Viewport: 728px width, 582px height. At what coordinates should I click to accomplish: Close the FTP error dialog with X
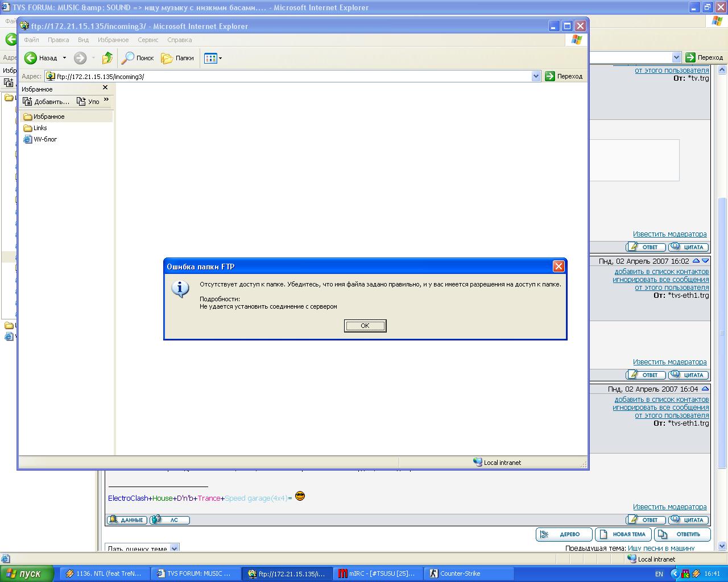tap(559, 266)
